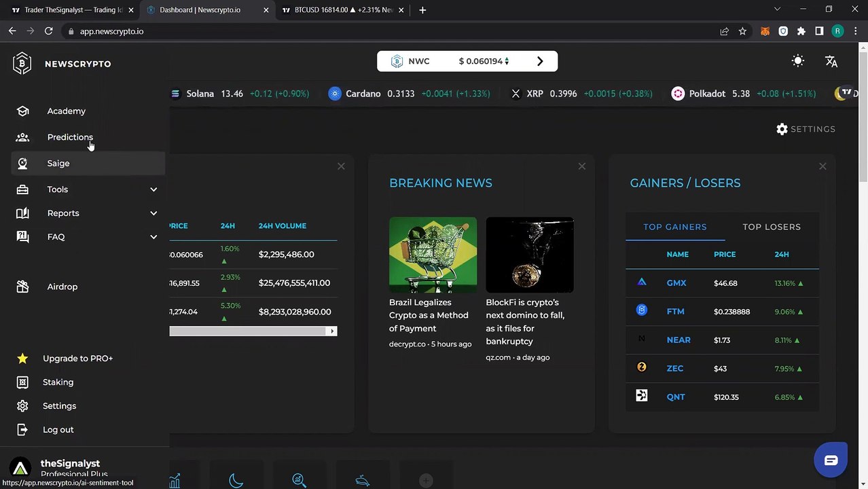Click the Upgrade to PRO+ star icon

click(x=22, y=359)
